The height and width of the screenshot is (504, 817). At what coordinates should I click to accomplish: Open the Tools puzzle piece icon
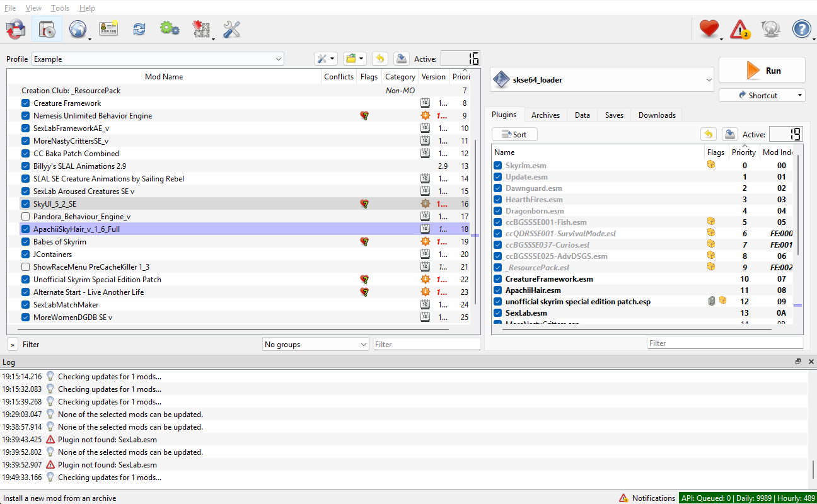point(201,29)
